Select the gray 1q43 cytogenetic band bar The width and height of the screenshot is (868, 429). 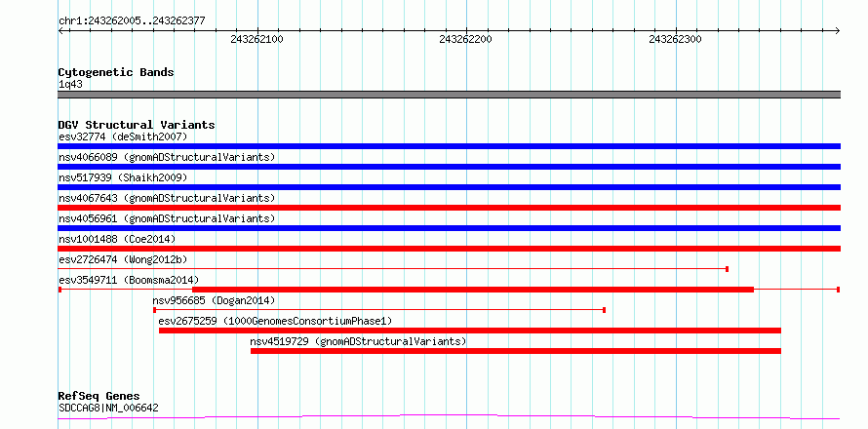click(x=449, y=95)
